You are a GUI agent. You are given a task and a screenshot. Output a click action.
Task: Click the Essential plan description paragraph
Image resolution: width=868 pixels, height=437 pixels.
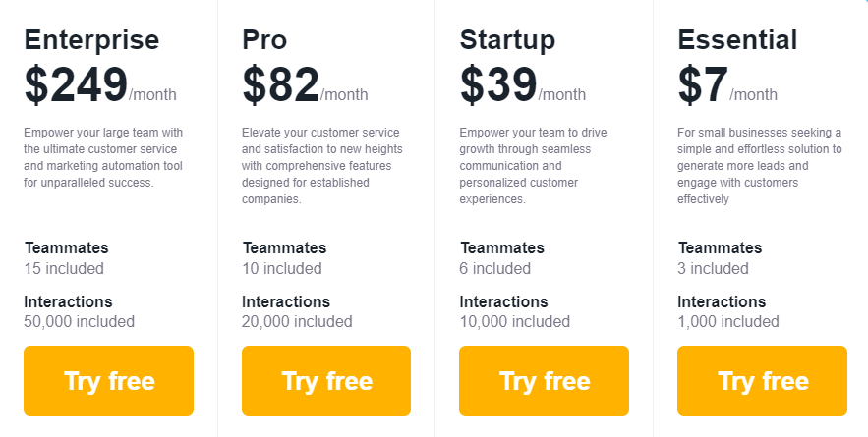760,165
